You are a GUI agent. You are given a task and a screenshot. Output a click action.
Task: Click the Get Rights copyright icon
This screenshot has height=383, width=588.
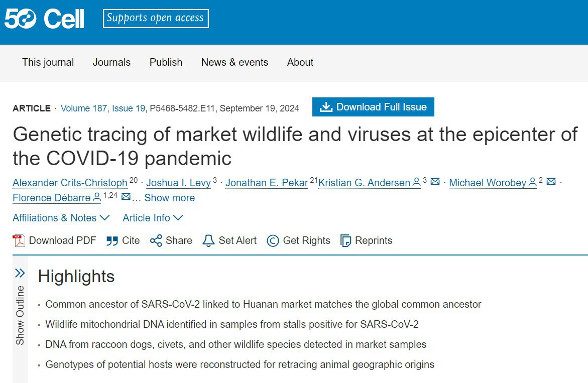point(273,240)
